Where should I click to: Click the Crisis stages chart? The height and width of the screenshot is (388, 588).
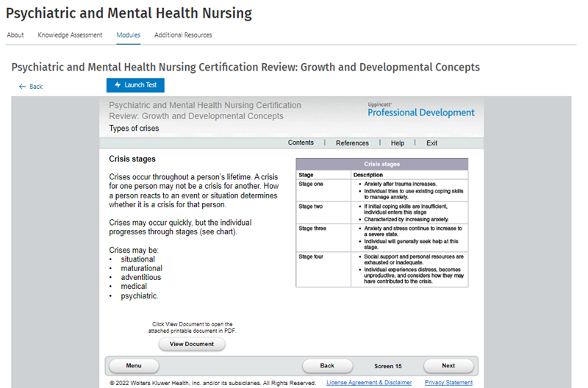point(381,222)
